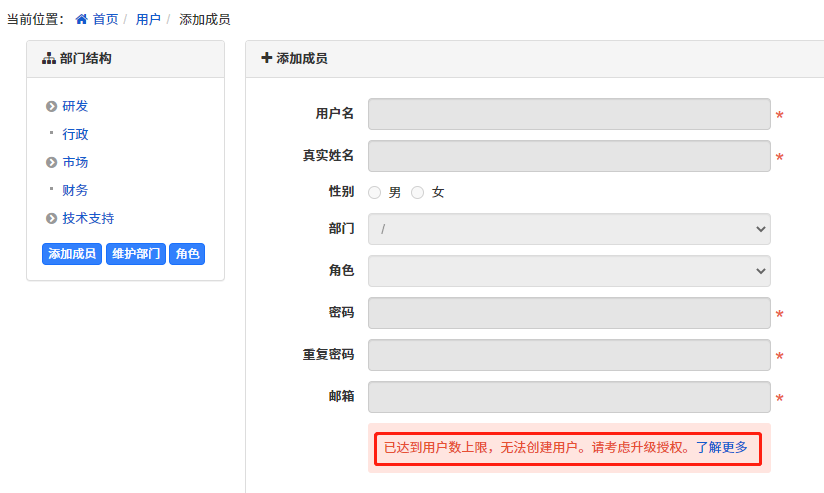Open the 角色 dropdown list
This screenshot has height=493, width=824.
pos(569,271)
